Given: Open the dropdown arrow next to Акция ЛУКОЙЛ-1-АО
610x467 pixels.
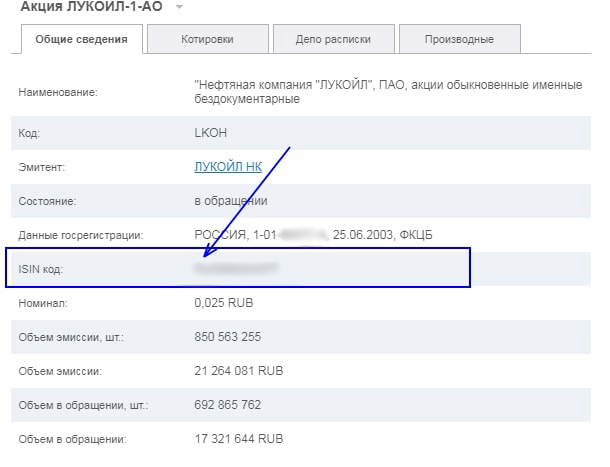Looking at the screenshot, I should [179, 7].
